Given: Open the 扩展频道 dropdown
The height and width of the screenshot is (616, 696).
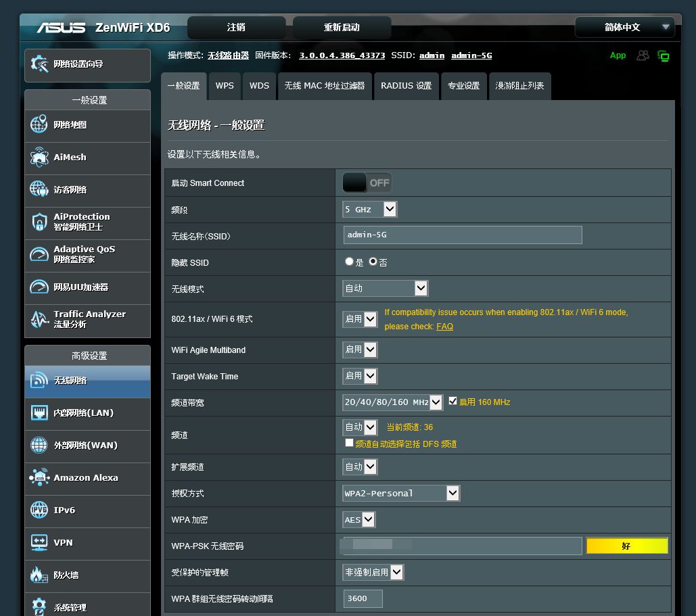Looking at the screenshot, I should (361, 467).
